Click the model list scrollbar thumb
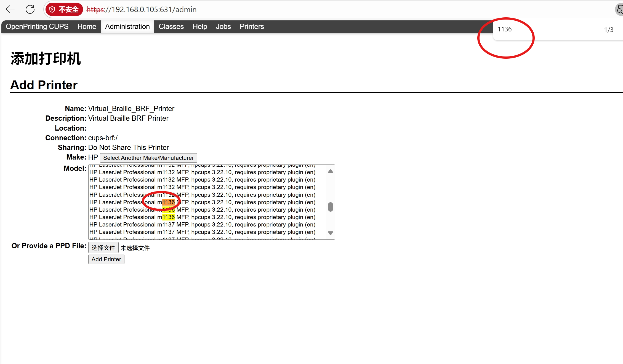Image resolution: width=623 pixels, height=364 pixels. pyautogui.click(x=330, y=207)
